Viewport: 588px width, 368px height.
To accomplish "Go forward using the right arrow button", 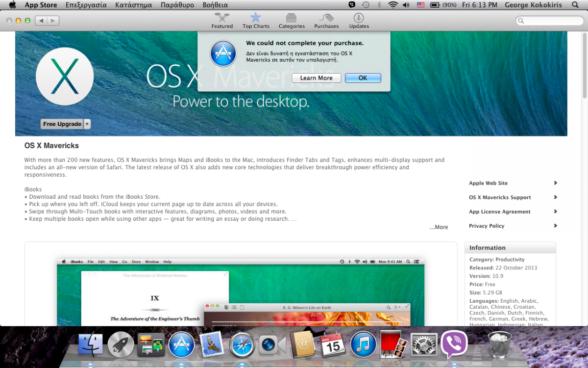I will (x=53, y=21).
